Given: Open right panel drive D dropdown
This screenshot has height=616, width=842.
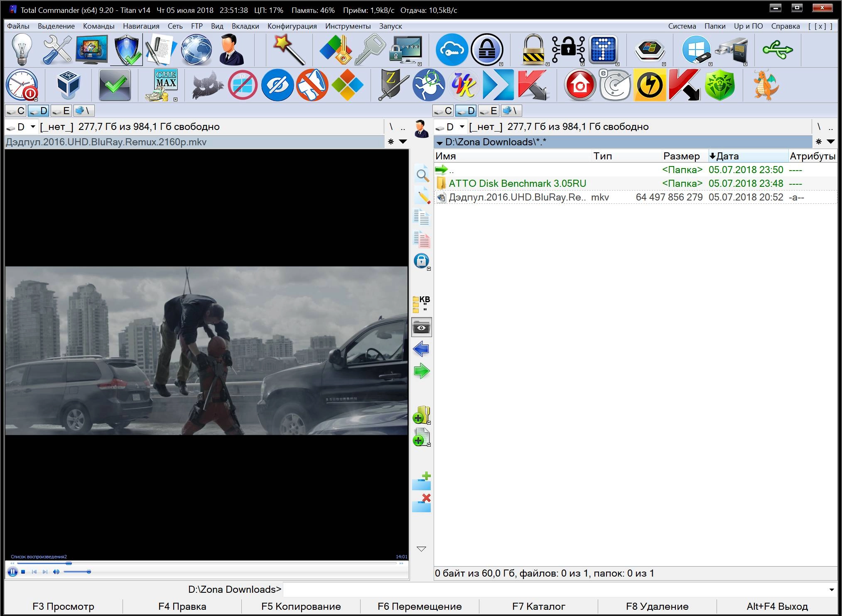Looking at the screenshot, I should 462,127.
